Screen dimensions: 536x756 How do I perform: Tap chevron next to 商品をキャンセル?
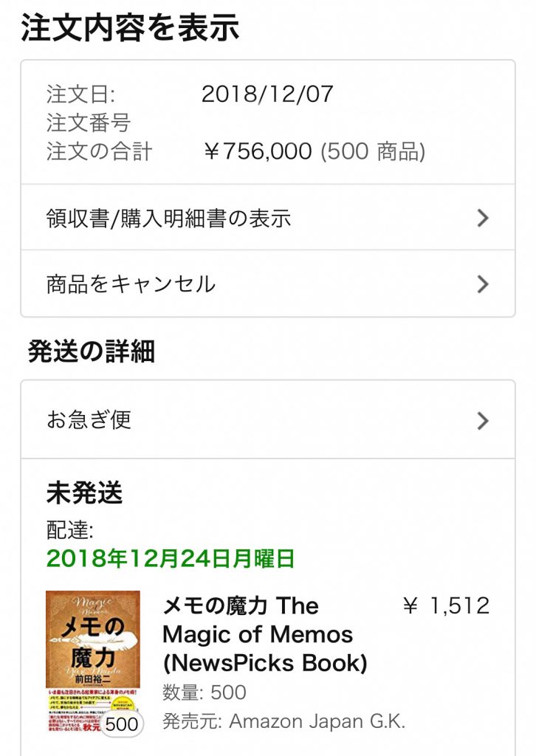click(x=483, y=283)
